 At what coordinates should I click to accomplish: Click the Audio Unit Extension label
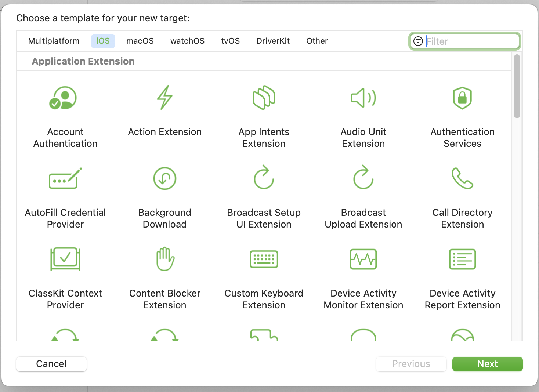[x=363, y=138]
